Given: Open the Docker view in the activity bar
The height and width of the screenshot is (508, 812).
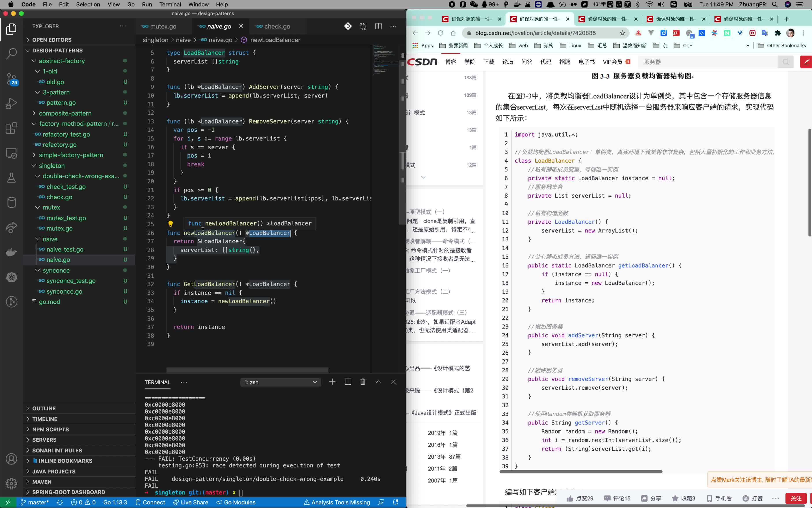Looking at the screenshot, I should pos(11,252).
